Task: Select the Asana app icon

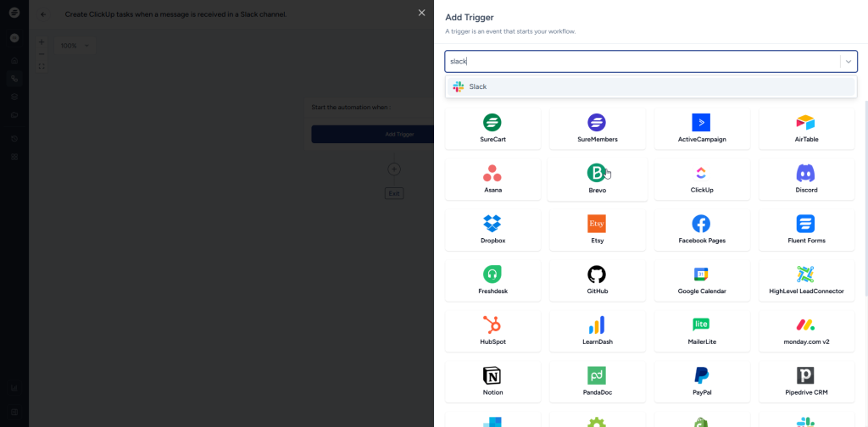Action: pyautogui.click(x=492, y=174)
